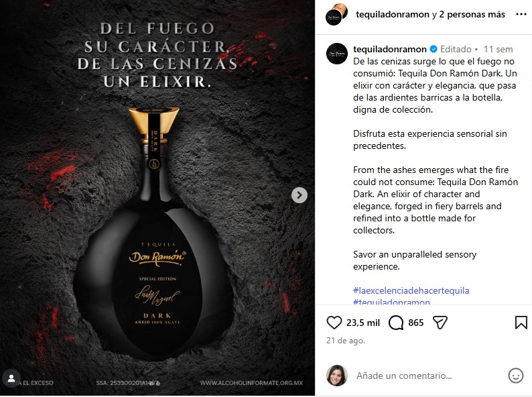Open tequiladonramon username in header
Viewport: 532px width, 397px height.
(x=392, y=14)
